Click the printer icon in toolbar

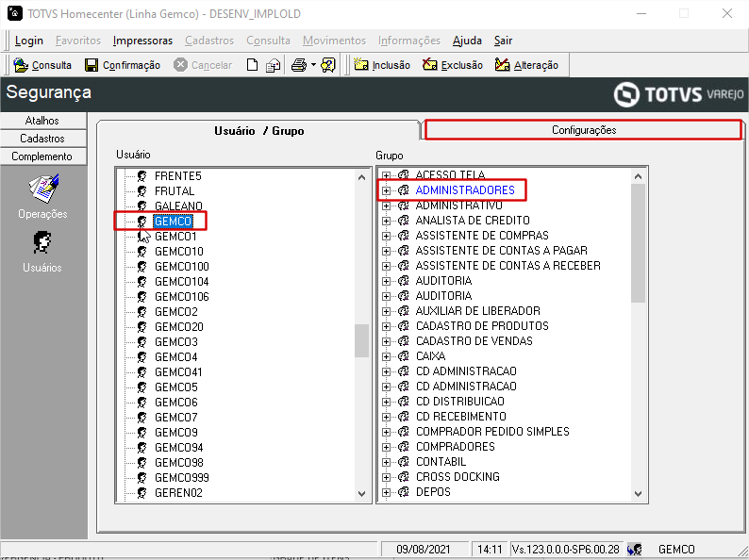tap(299, 65)
